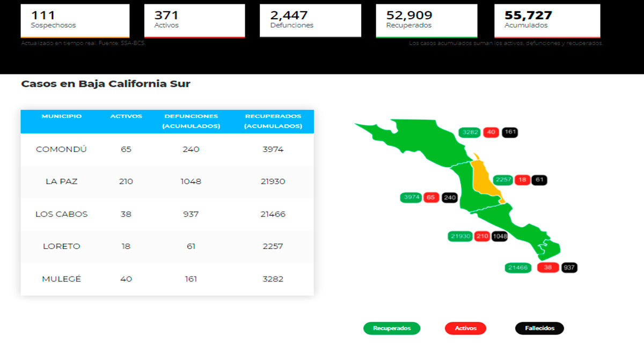This screenshot has height=357, width=644.
Task: Click the Recuperados legend pill
Action: (392, 328)
